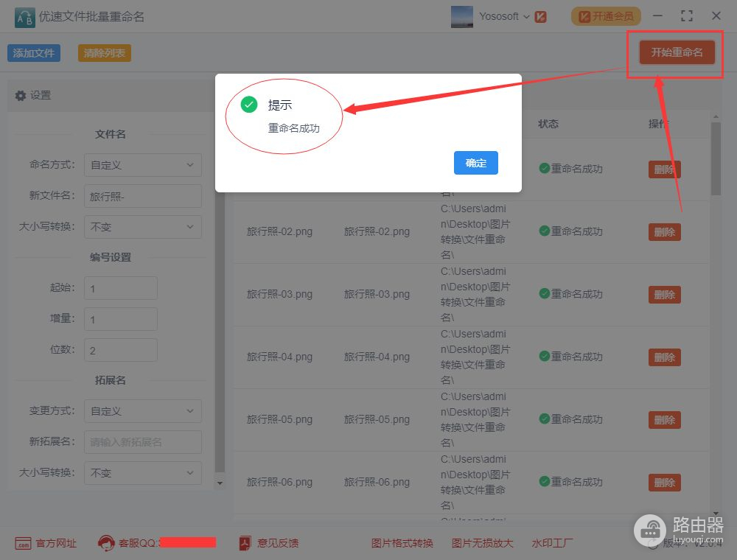Close the application window
Screen dimensions: 737x560
pyautogui.click(x=716, y=16)
